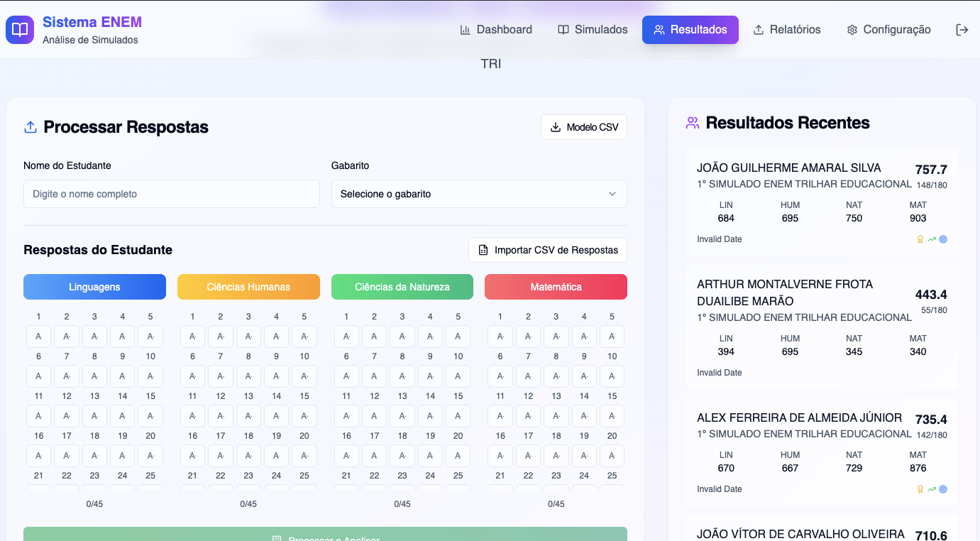980x541 pixels.
Task: Click the logout icon in the top bar
Action: 962,30
